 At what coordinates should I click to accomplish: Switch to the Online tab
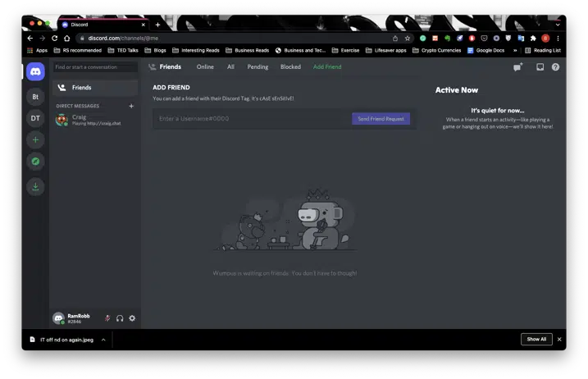tap(205, 66)
